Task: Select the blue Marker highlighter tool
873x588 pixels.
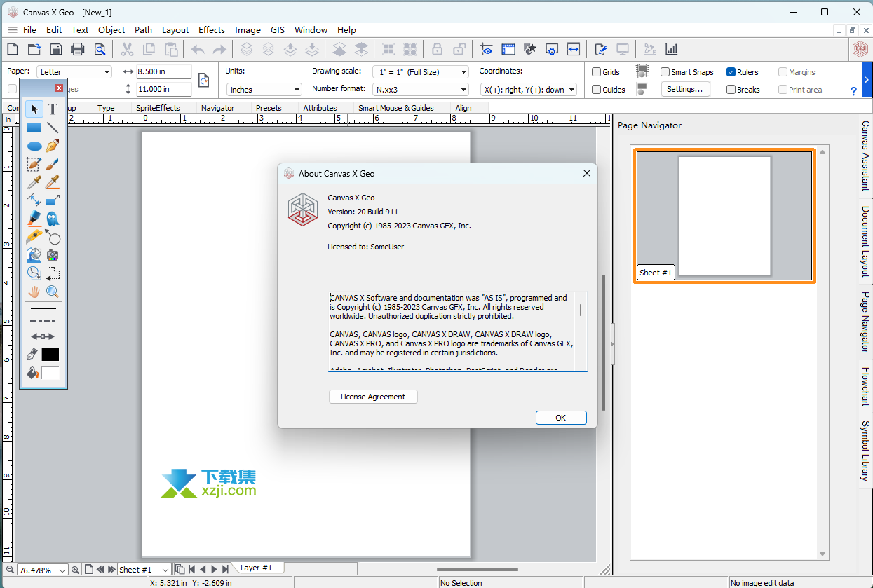Action: coord(34,219)
